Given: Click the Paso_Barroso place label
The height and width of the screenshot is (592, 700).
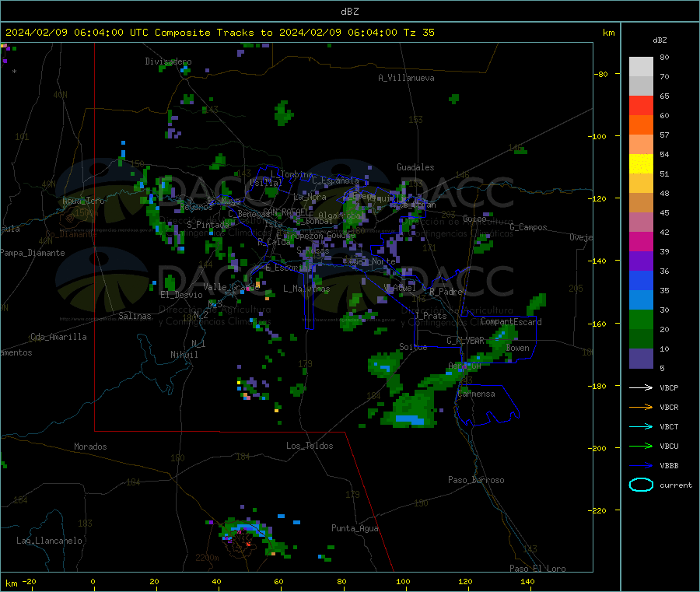Looking at the screenshot, I should [x=476, y=481].
